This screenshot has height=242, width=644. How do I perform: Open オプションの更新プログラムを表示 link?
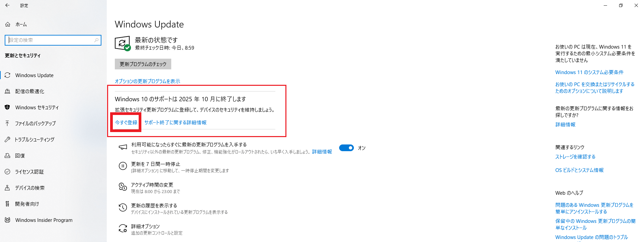point(147,81)
